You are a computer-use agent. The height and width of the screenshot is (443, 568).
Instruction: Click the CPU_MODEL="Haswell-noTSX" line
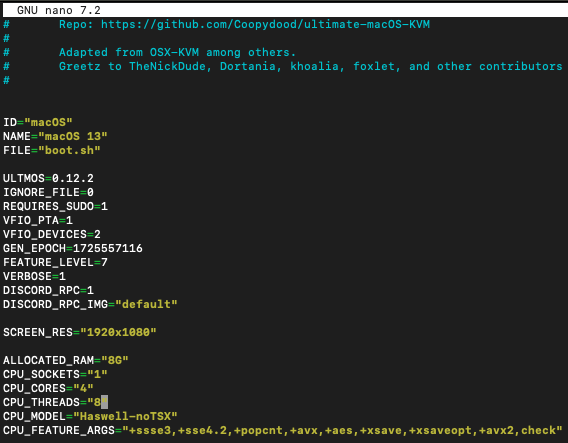(90, 417)
